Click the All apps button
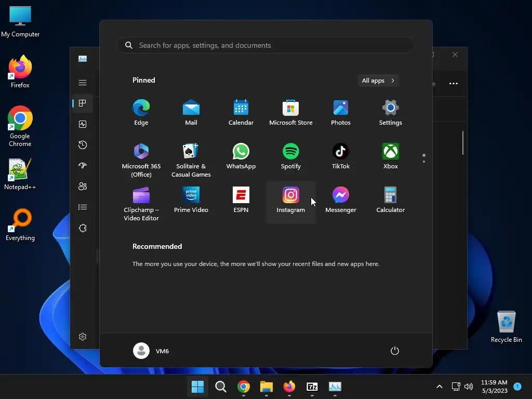This screenshot has height=399, width=532. [x=378, y=81]
